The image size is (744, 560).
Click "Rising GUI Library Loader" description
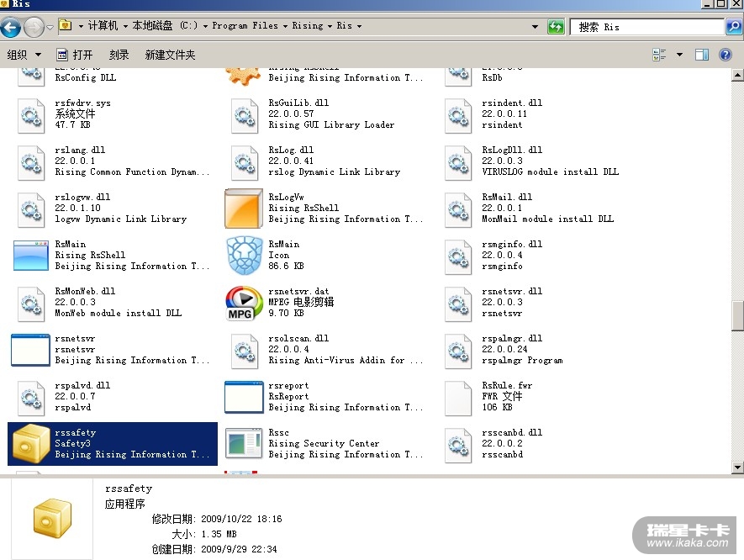[x=331, y=124]
